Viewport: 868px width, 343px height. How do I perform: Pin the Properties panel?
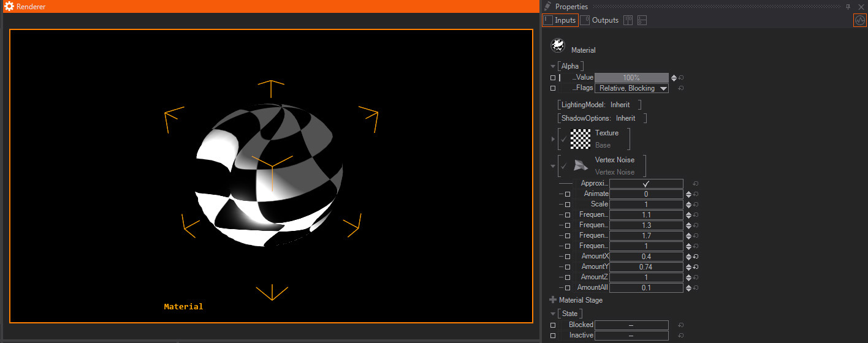[x=848, y=6]
